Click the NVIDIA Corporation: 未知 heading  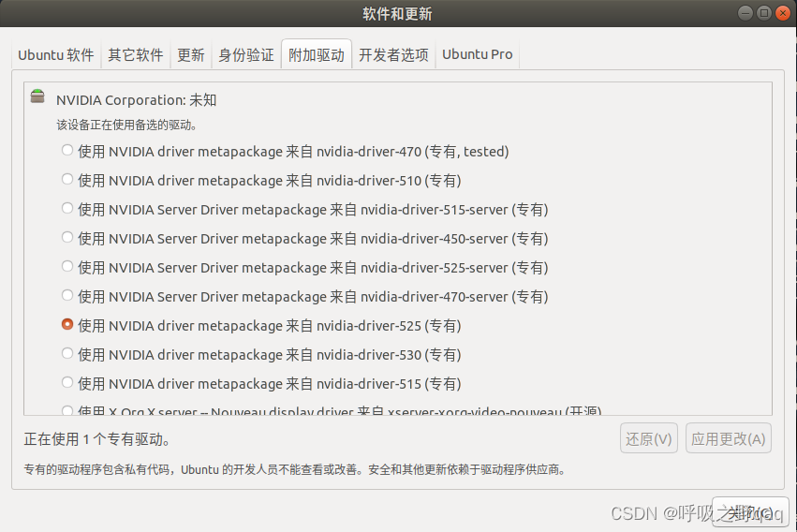click(x=136, y=100)
